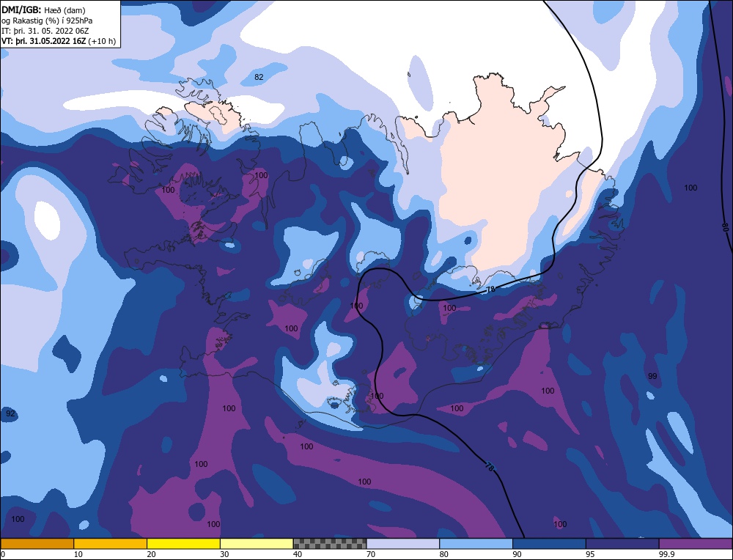Click the '99' humidity value on the map
The height and width of the screenshot is (560, 733).
652,376
